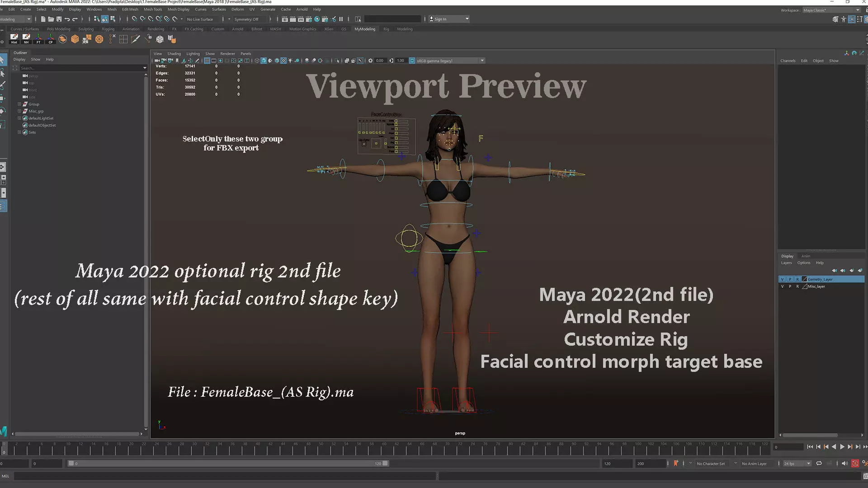The image size is (868, 488).
Task: Click the orange wheel-shaped shelf icon
Action: pyautogui.click(x=99, y=39)
